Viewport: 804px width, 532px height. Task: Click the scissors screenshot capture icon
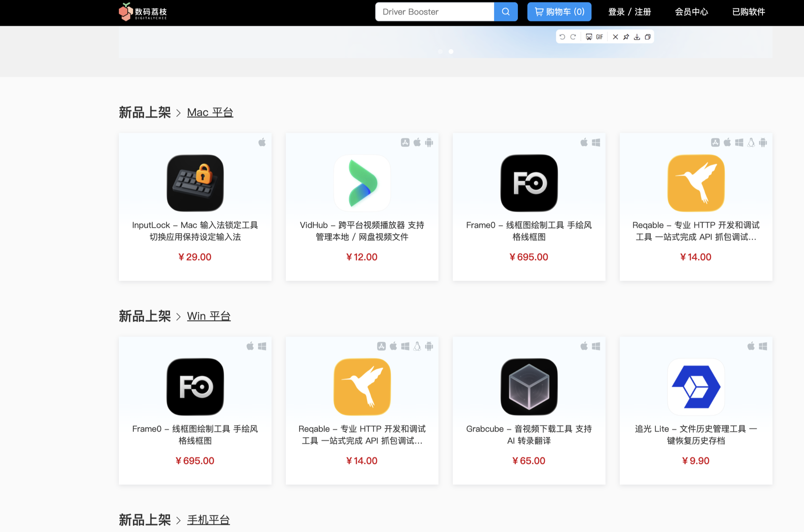coord(589,37)
